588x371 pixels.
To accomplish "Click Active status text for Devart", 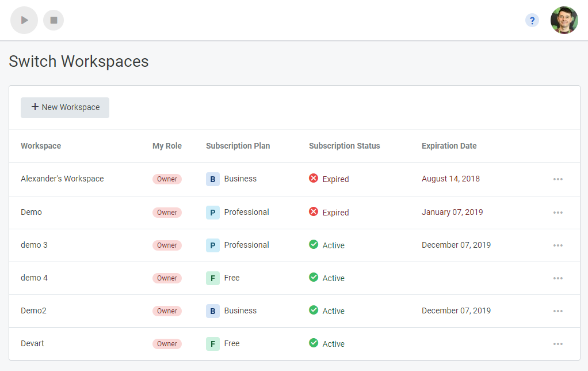I will (x=333, y=344).
